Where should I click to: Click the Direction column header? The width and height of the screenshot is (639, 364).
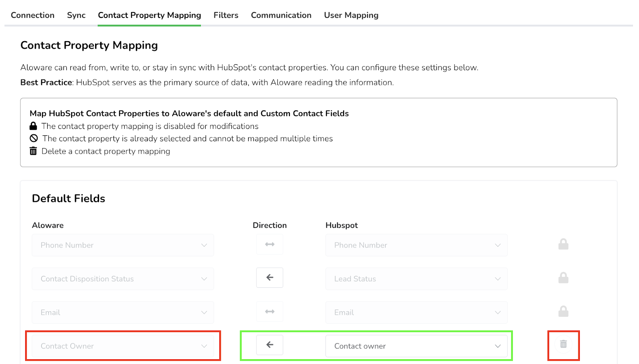click(x=270, y=225)
